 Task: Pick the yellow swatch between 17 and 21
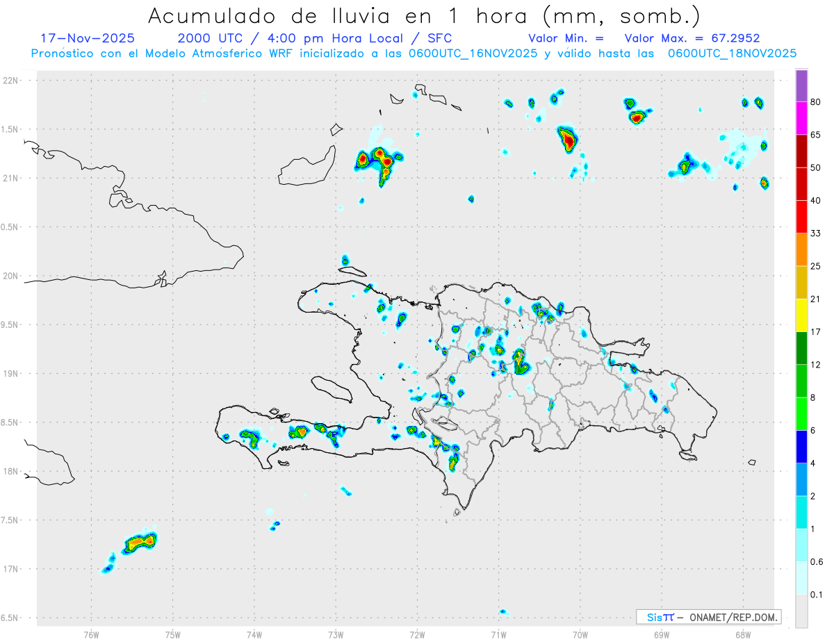pos(801,315)
